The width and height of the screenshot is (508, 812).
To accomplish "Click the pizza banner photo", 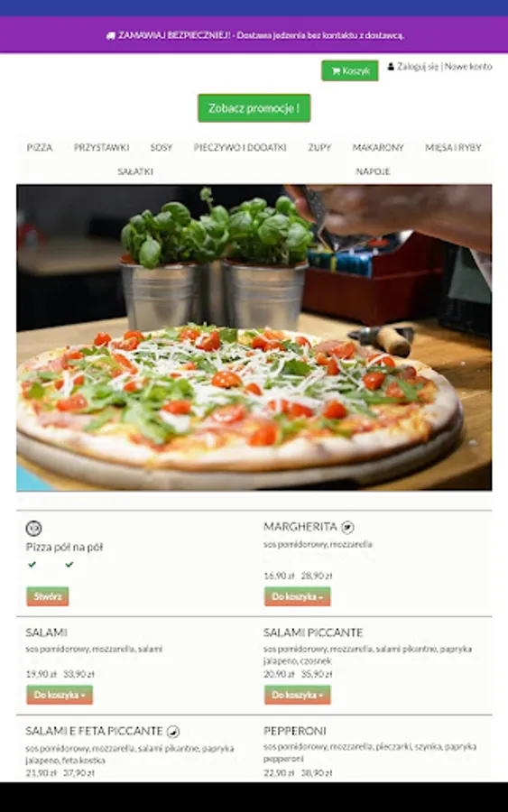I will (x=254, y=337).
